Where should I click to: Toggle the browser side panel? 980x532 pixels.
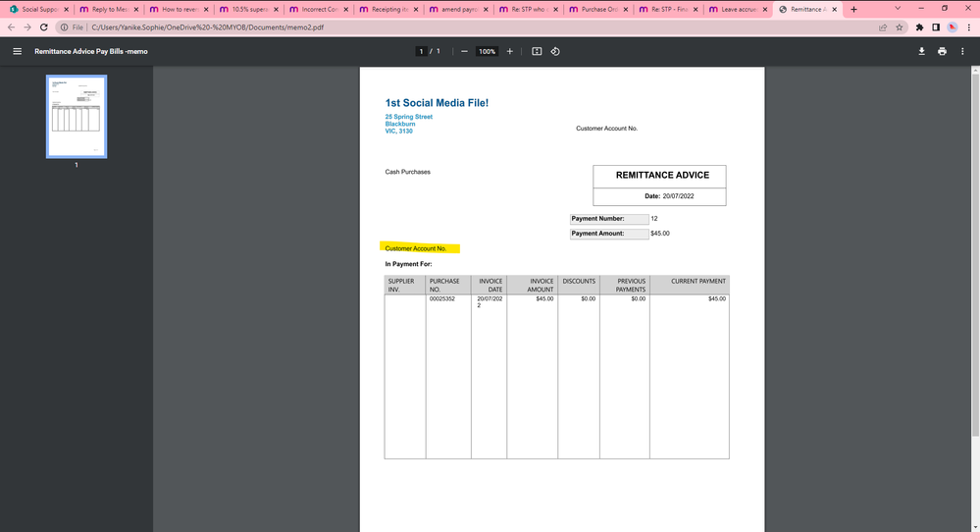(936, 27)
